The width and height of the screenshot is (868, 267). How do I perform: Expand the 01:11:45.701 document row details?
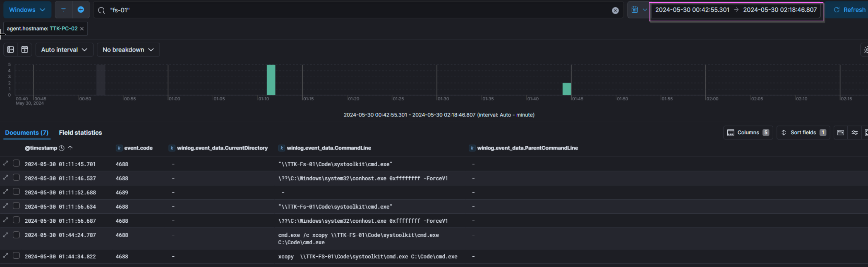click(x=5, y=163)
